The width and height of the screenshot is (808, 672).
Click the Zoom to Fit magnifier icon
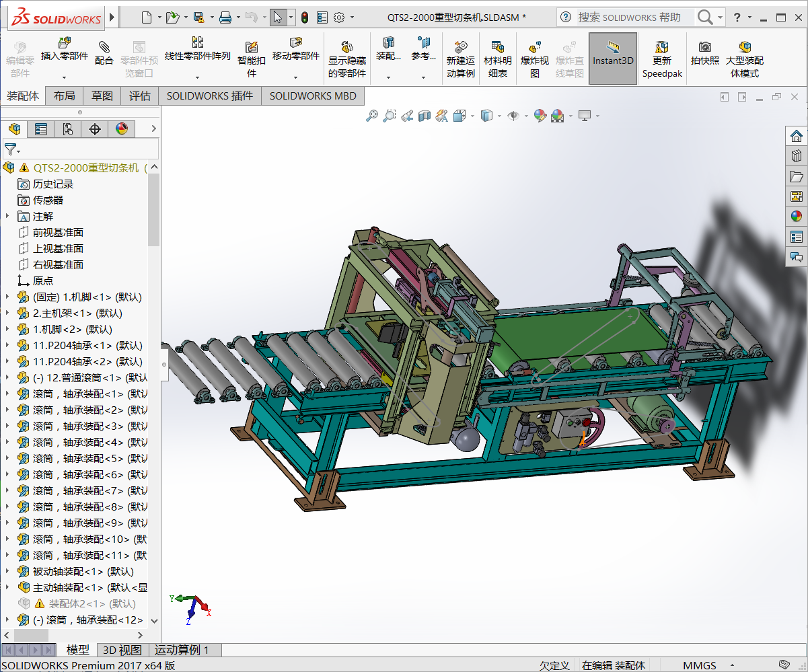(x=371, y=116)
